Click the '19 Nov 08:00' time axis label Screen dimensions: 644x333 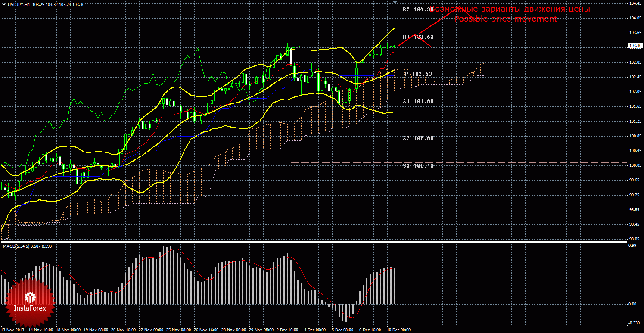(96, 330)
